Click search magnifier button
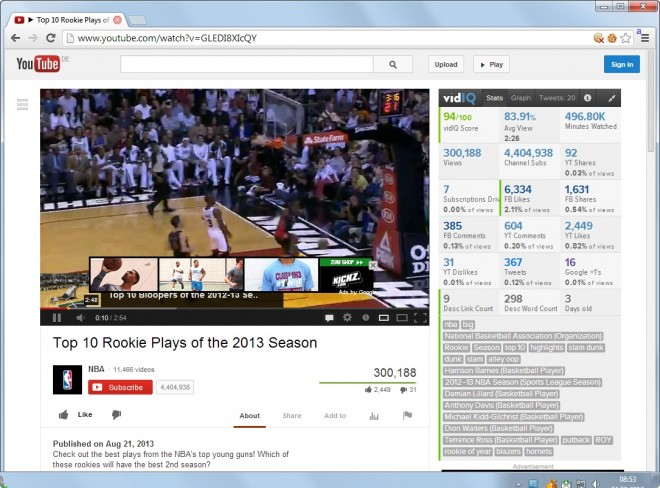This screenshot has width=660, height=488. [393, 64]
